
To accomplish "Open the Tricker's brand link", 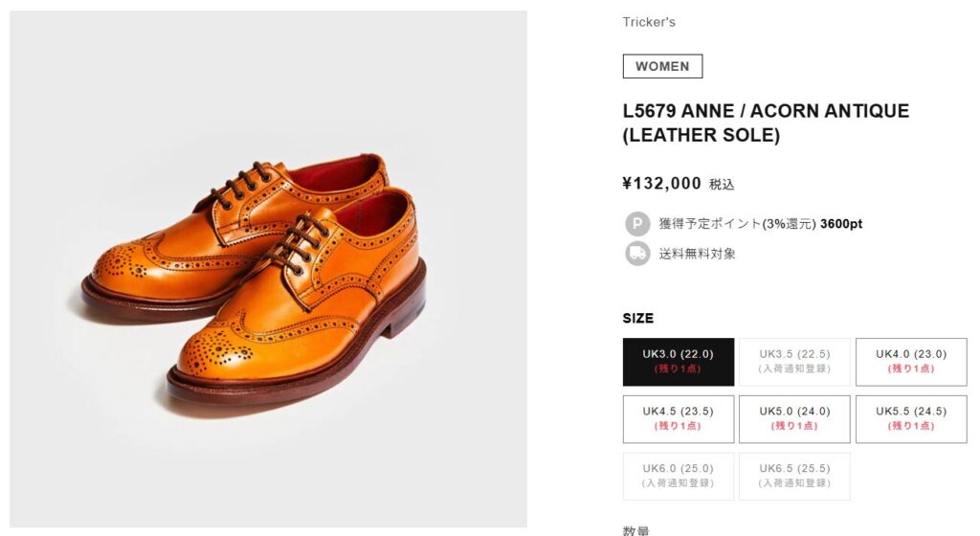I will point(649,22).
